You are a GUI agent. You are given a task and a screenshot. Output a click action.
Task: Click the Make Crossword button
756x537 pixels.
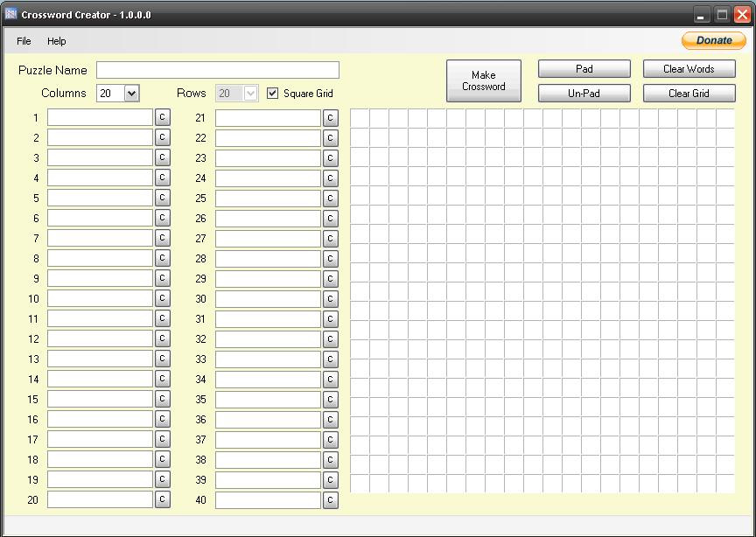point(484,81)
